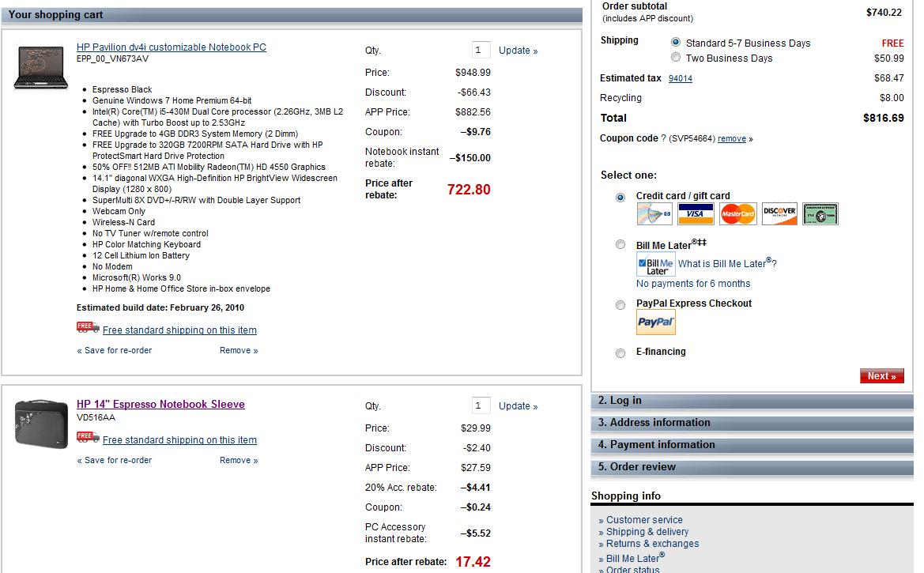Image resolution: width=924 pixels, height=573 pixels.
Task: Click the Notebook Sleeve quantity field
Action: pos(481,405)
